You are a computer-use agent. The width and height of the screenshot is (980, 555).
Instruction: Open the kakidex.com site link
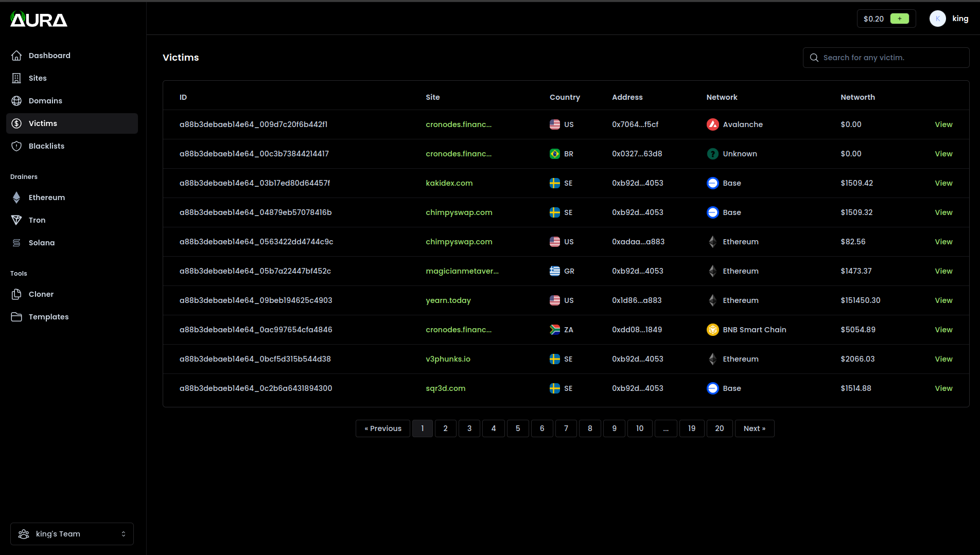449,183
